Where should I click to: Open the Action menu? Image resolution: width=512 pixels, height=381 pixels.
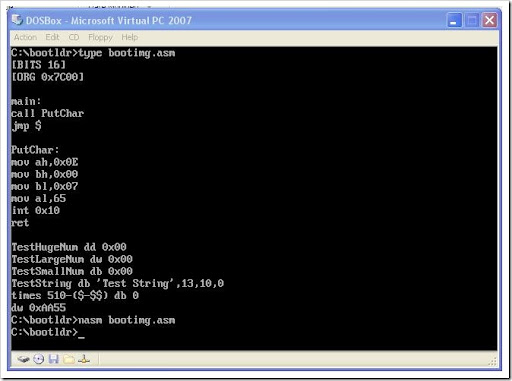[x=25, y=37]
